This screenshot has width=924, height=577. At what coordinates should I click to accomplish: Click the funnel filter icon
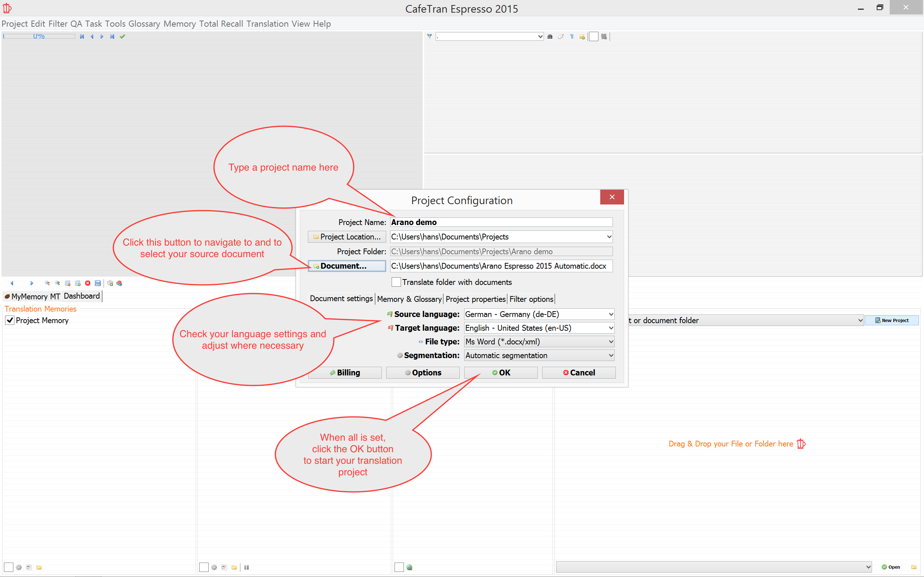430,36
